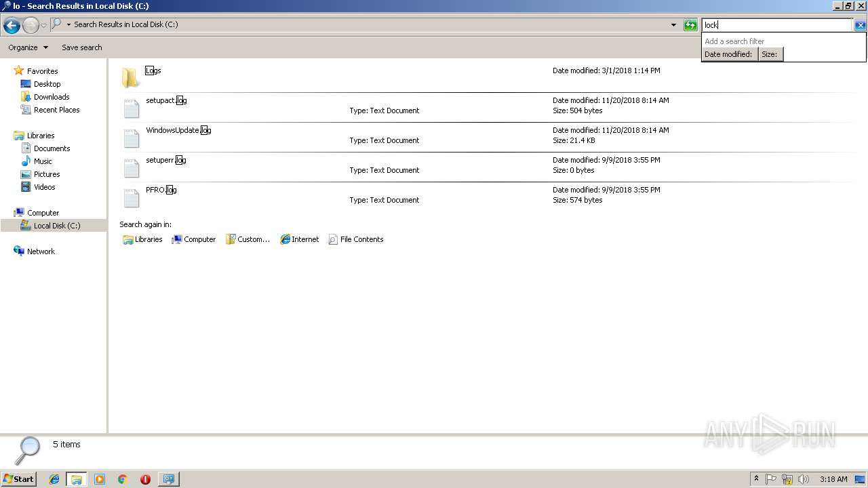Search again in Computer
The width and height of the screenshot is (868, 488).
pos(194,239)
